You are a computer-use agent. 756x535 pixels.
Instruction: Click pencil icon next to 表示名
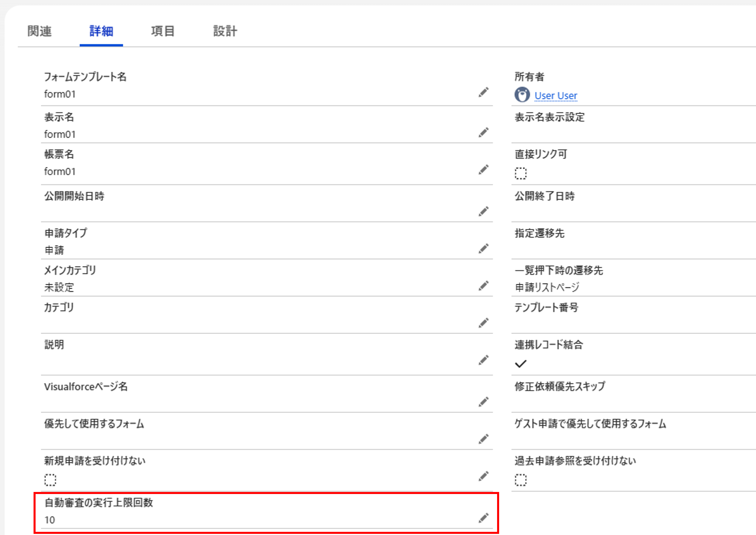483,132
